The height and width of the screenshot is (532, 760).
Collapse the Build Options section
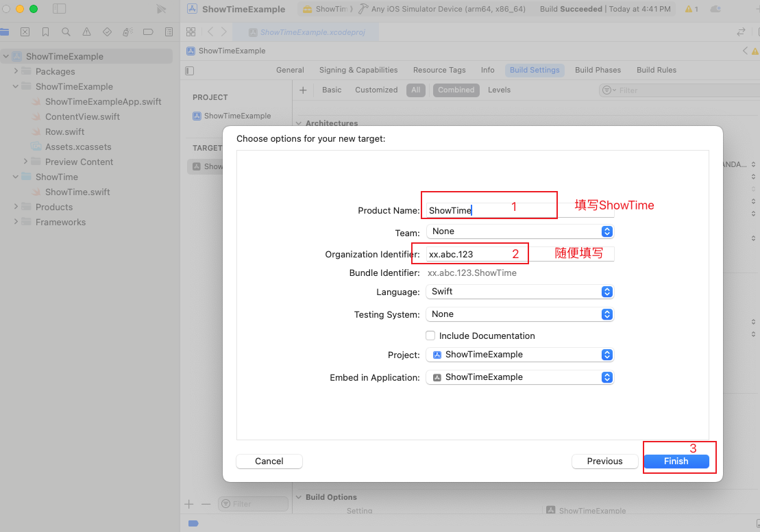(x=299, y=497)
